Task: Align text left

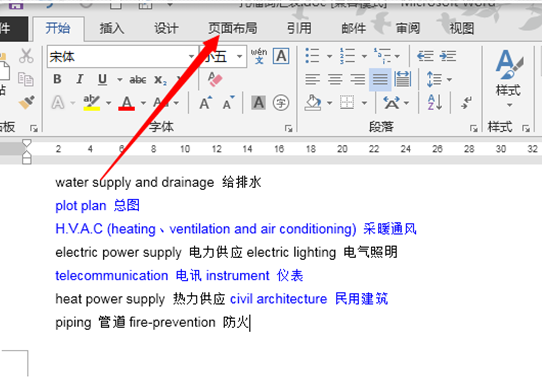Action: pyautogui.click(x=312, y=79)
